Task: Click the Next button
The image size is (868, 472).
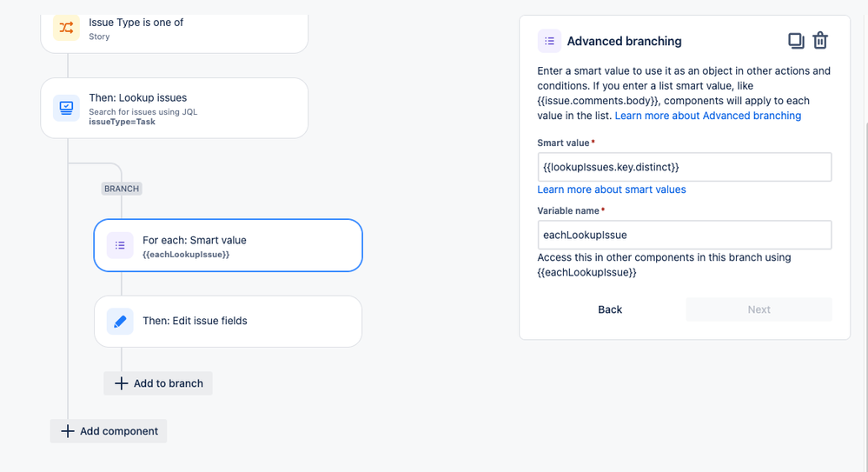Action: [759, 309]
